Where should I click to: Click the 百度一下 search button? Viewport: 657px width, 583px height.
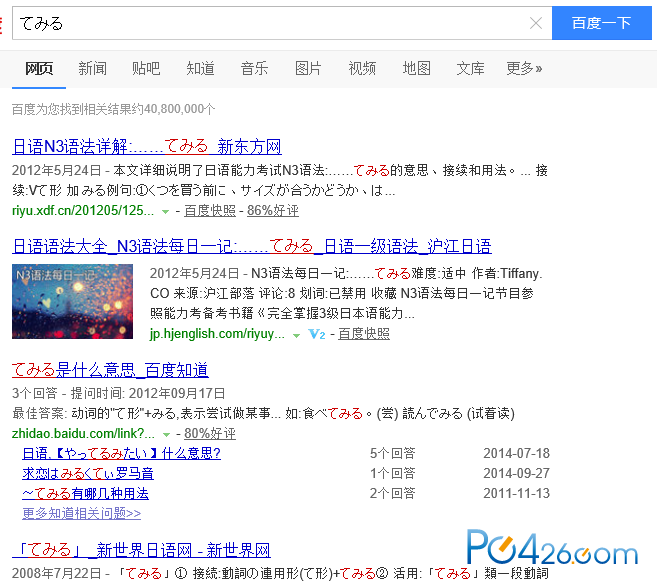602,23
